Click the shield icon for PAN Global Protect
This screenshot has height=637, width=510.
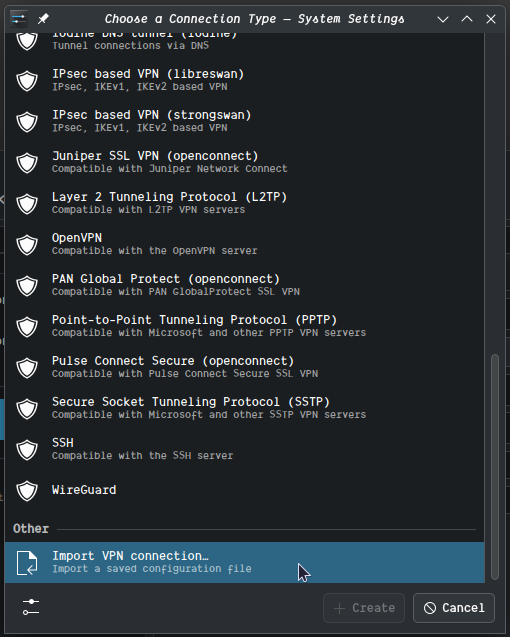27,286
